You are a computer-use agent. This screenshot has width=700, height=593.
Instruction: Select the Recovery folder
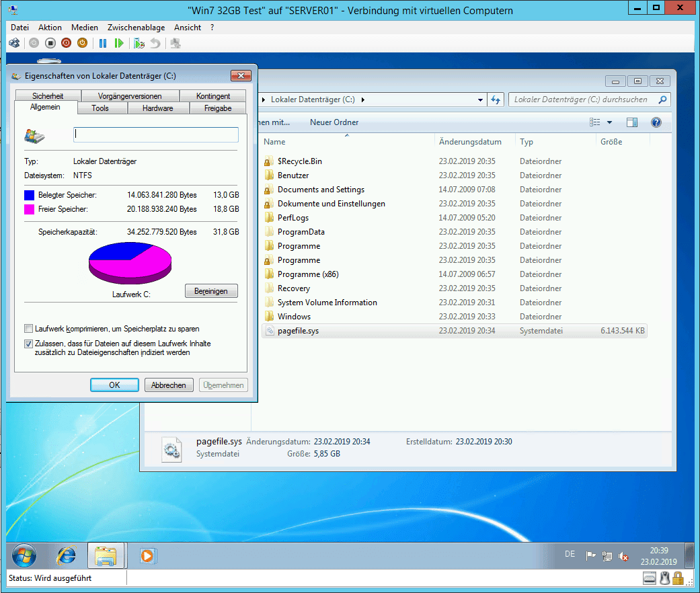pos(293,288)
